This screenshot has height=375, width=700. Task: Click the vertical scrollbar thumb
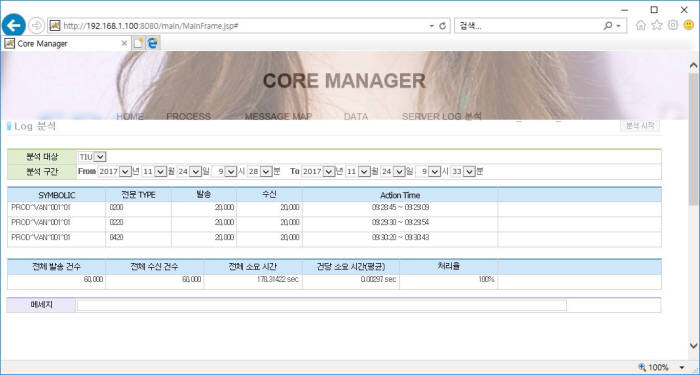pos(693,138)
